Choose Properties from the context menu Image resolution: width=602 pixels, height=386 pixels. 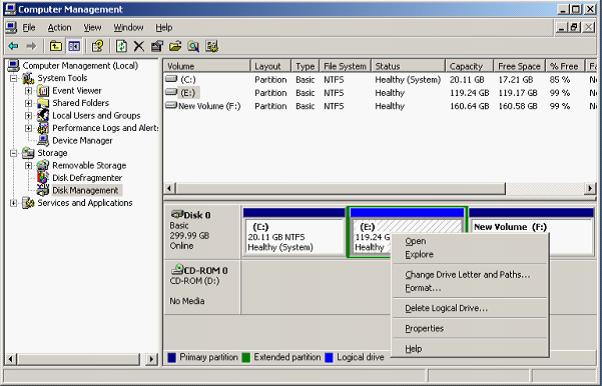470,328
